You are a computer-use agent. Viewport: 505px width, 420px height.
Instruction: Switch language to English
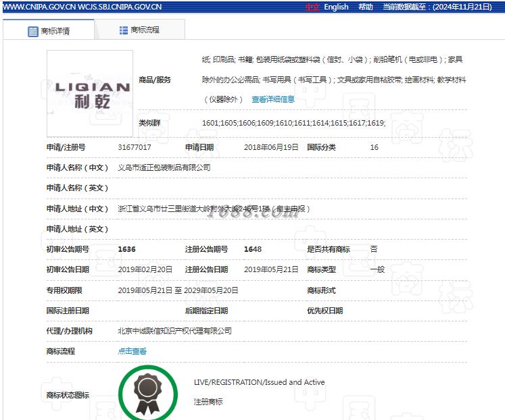pos(336,7)
